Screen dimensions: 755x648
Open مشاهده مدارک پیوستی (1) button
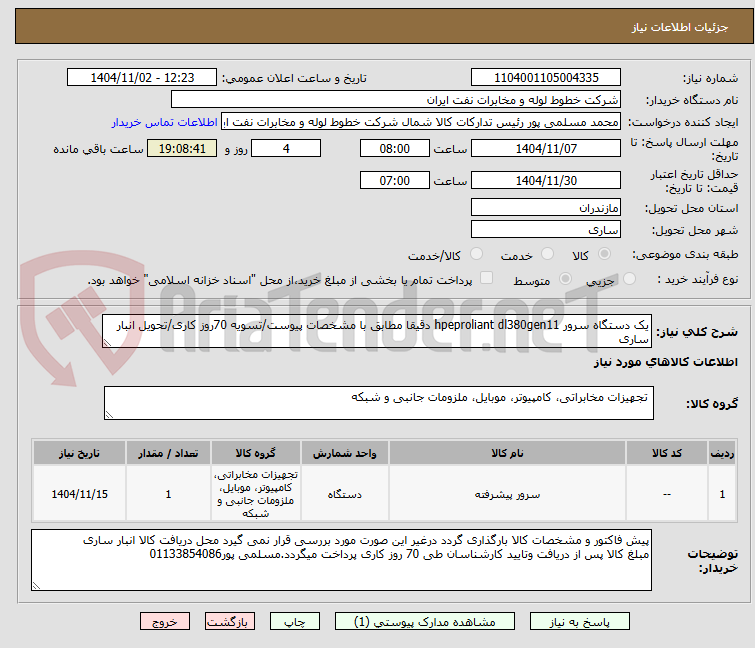425,622
